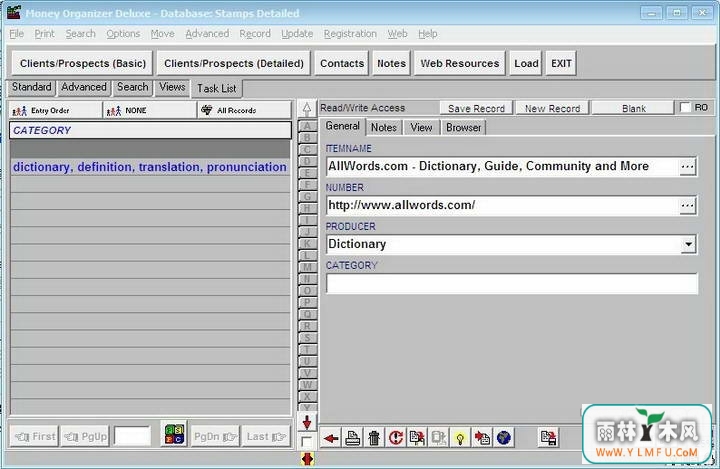720x469 pixels.
Task: Click the PgDn navigation button
Action: pos(215,436)
